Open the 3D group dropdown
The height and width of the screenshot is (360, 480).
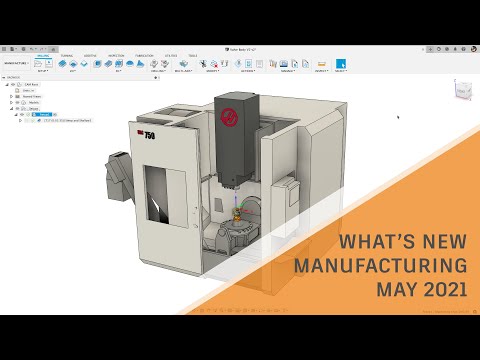[x=119, y=71]
